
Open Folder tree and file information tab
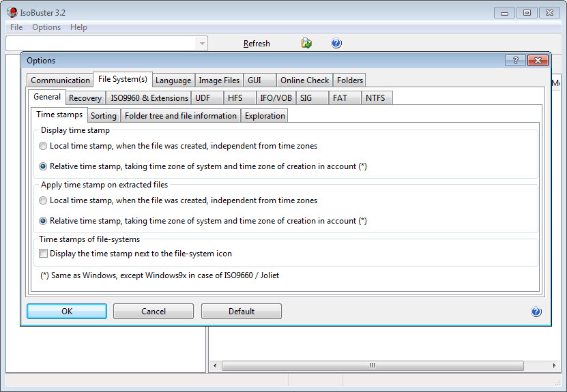180,116
